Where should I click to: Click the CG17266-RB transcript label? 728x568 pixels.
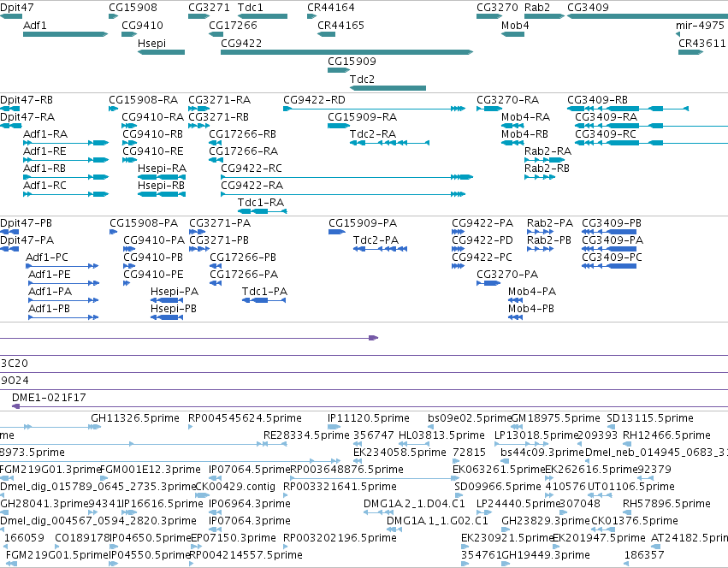coord(242,134)
